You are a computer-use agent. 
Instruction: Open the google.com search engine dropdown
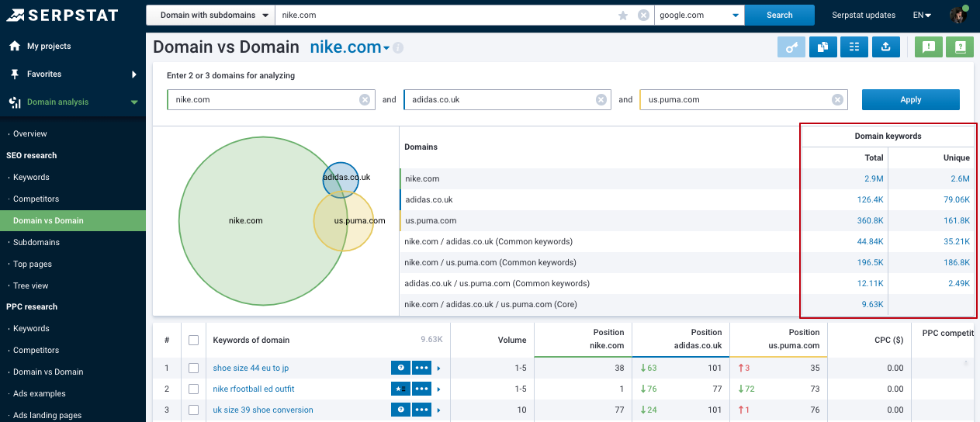[699, 15]
